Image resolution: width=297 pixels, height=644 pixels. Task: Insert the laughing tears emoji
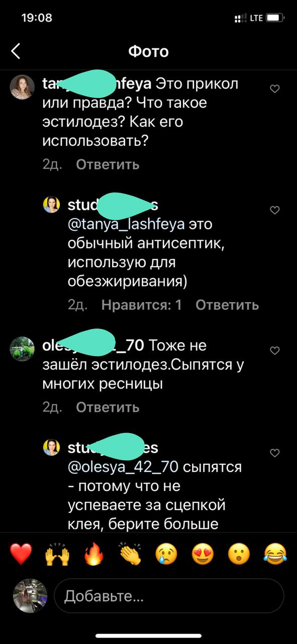[275, 554]
